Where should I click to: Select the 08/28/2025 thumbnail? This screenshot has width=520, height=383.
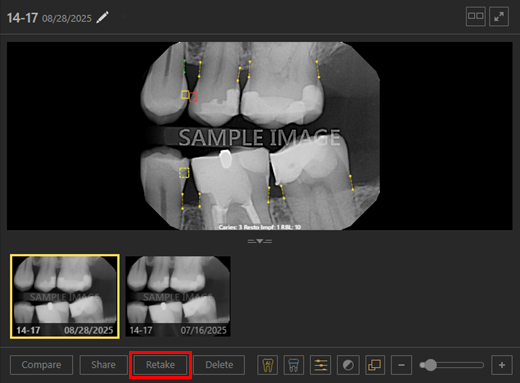pyautogui.click(x=65, y=296)
